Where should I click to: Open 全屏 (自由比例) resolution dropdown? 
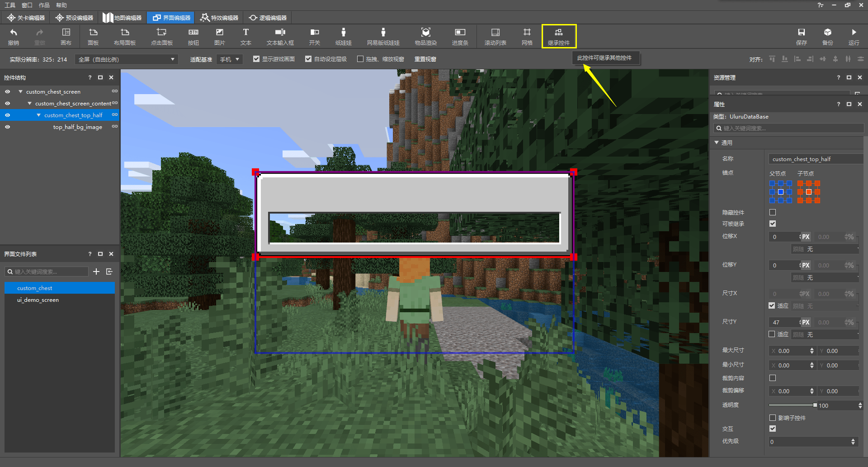(x=127, y=59)
